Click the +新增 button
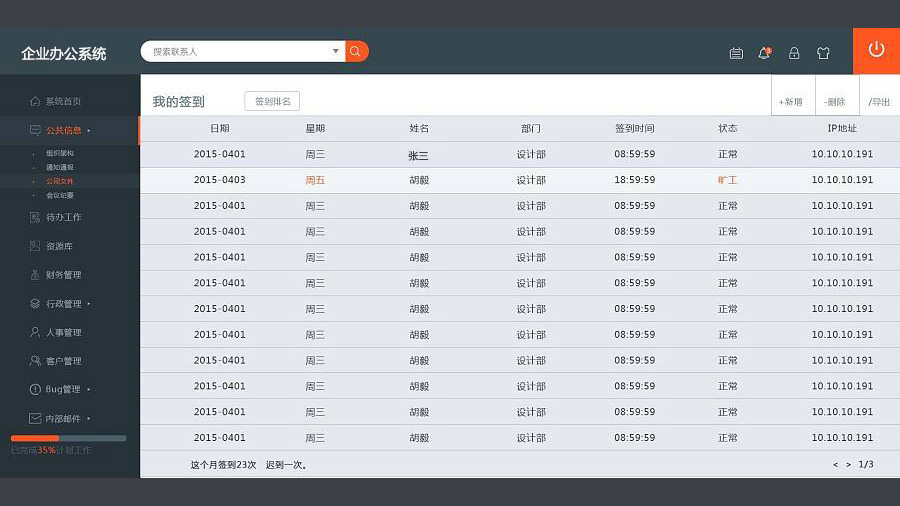Image resolution: width=900 pixels, height=506 pixels. (x=791, y=101)
